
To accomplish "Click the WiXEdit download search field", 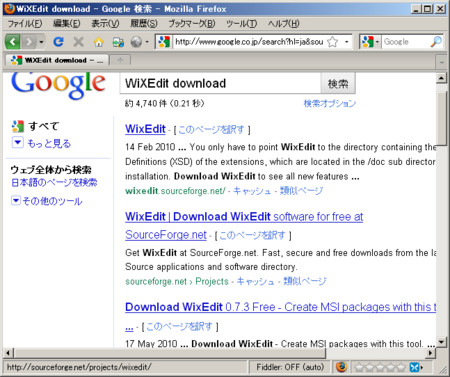I will [220, 83].
